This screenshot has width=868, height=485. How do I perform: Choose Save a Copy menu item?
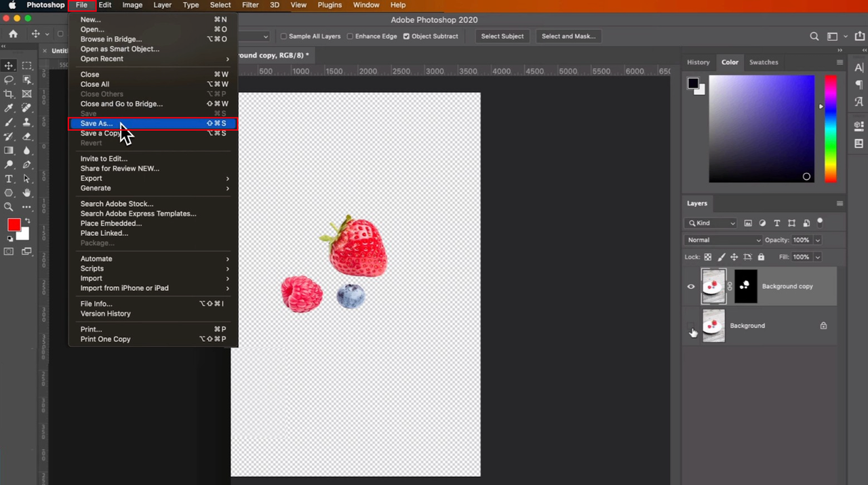153,134
